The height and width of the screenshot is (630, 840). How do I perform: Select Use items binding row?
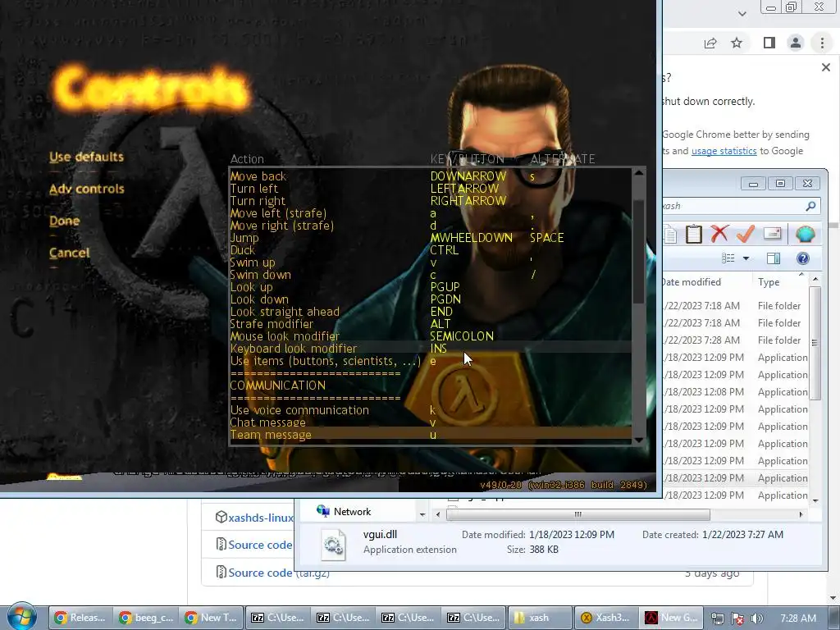tap(431, 361)
